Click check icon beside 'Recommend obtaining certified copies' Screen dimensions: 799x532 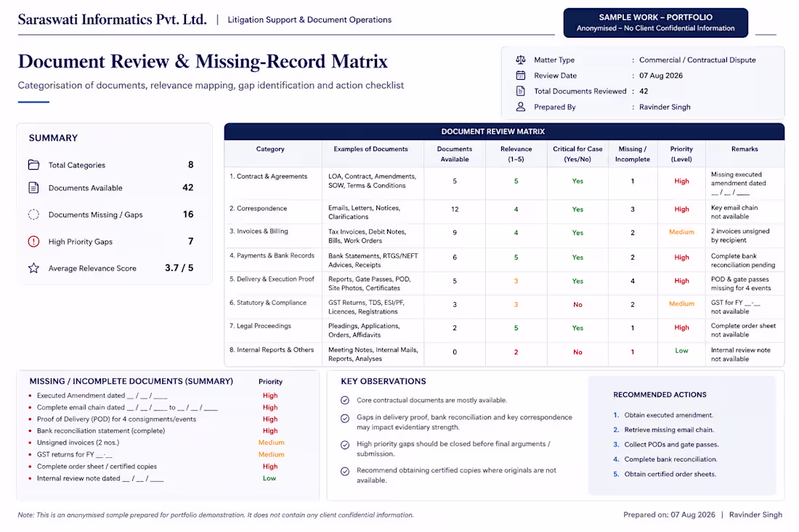[345, 472]
